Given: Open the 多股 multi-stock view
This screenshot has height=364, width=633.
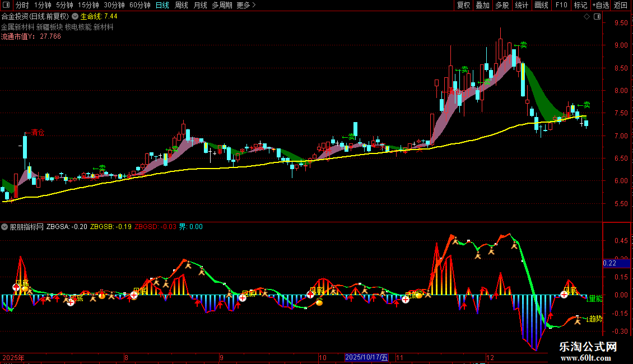Looking at the screenshot, I should [x=502, y=5].
